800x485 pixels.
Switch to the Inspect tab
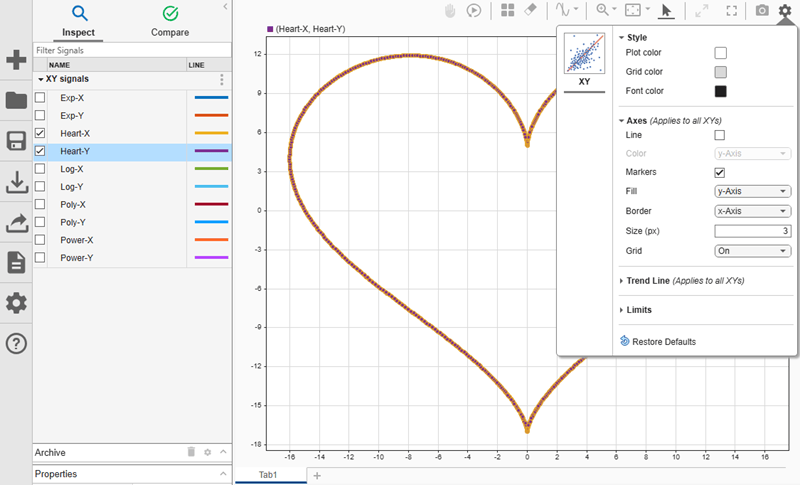(79, 21)
